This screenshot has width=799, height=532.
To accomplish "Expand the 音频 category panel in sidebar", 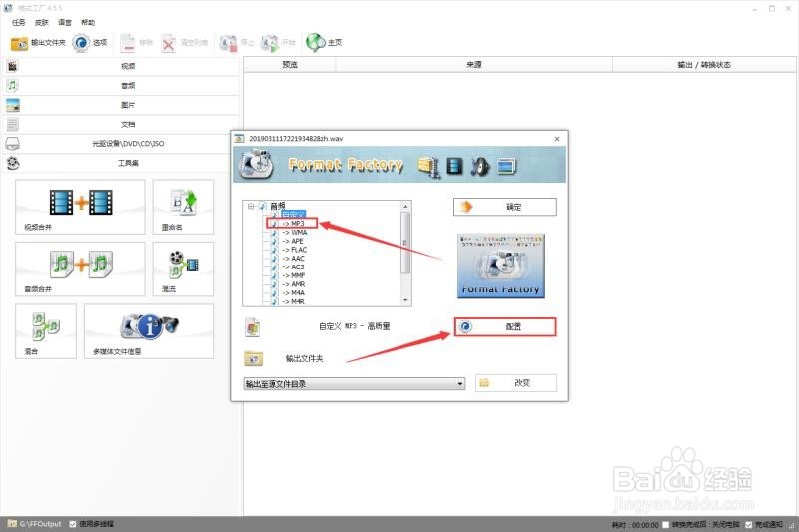I will [121, 86].
